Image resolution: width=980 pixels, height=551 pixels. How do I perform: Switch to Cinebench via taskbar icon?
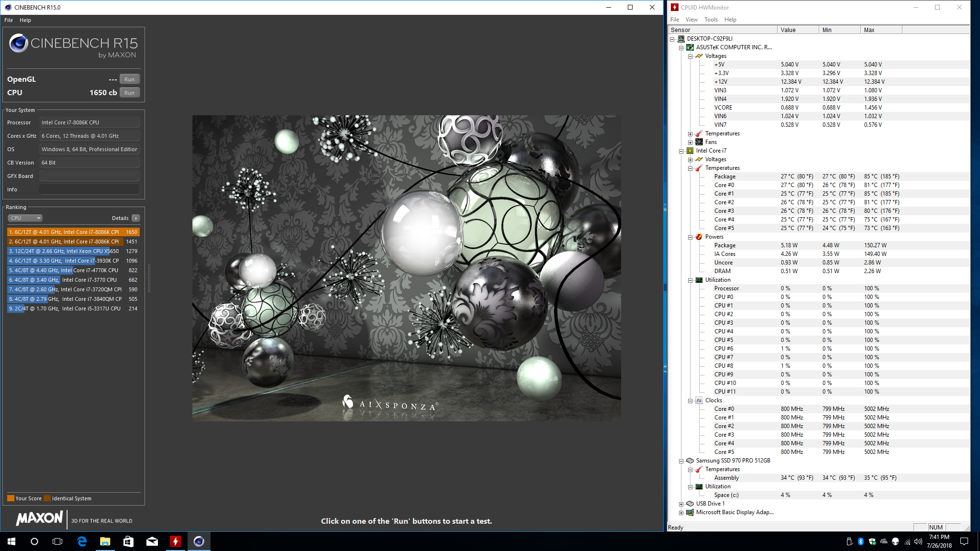199,541
